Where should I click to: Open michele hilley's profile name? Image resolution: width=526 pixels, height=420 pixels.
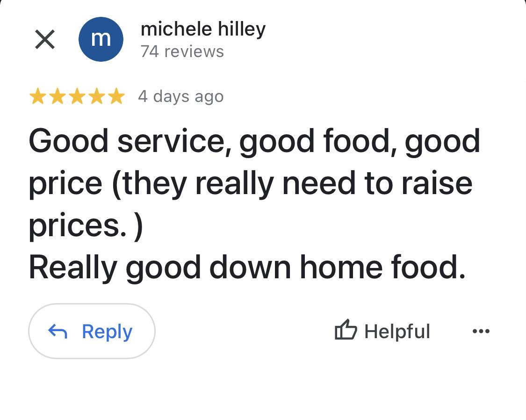[x=203, y=29]
